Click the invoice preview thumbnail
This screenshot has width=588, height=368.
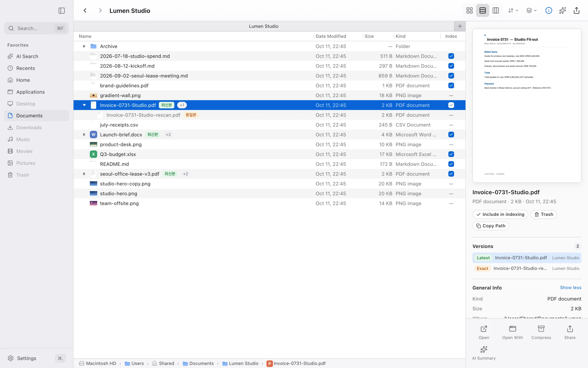click(527, 106)
